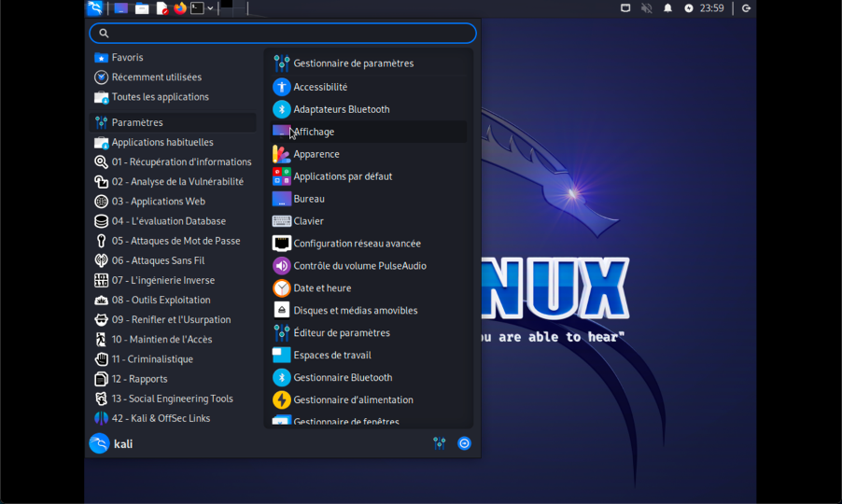Screen dimensions: 842x504
Task: Click the log out icon in top panel
Action: point(746,8)
